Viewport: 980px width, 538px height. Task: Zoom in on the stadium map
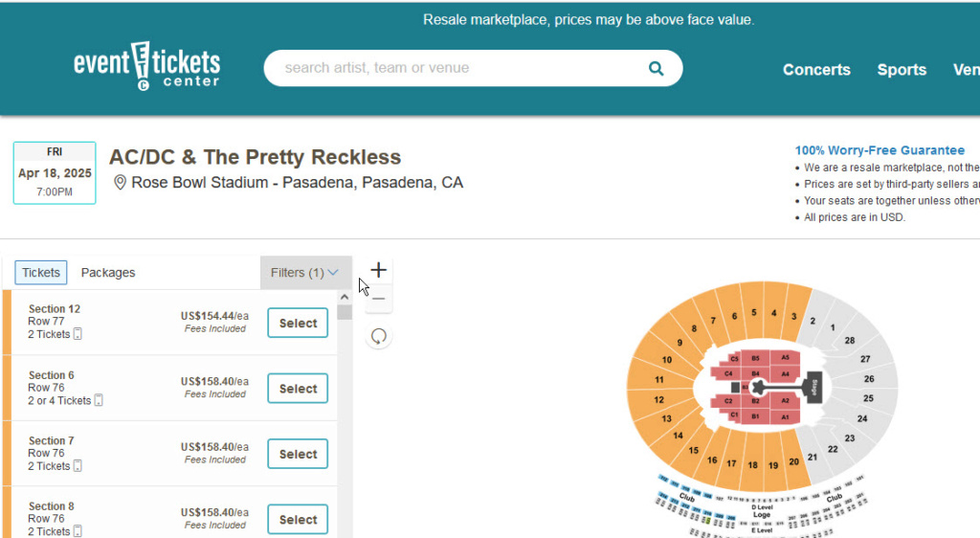378,270
